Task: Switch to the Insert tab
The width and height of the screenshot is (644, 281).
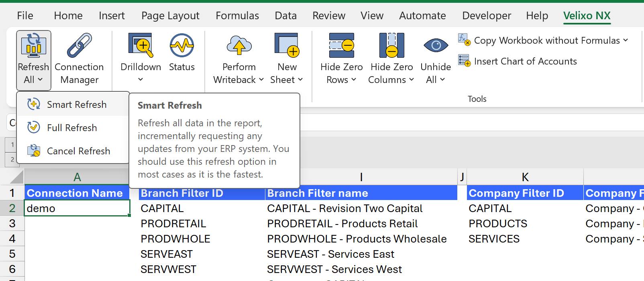Action: 112,16
